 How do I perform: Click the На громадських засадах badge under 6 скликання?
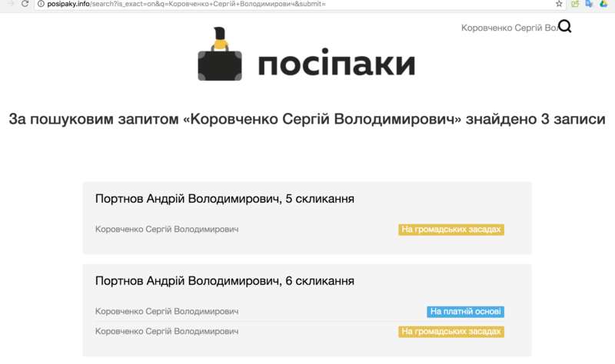(451, 332)
